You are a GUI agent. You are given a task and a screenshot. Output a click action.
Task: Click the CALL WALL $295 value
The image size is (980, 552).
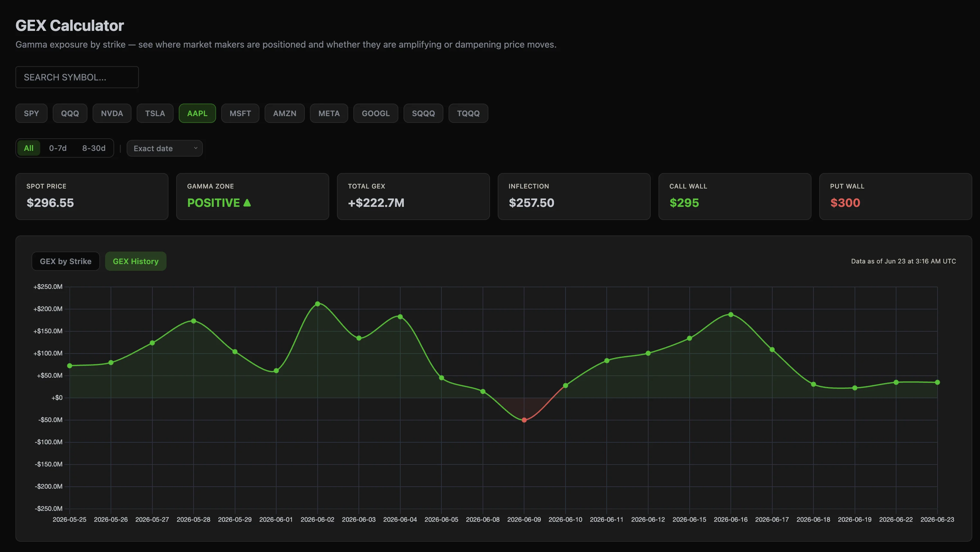click(x=684, y=203)
